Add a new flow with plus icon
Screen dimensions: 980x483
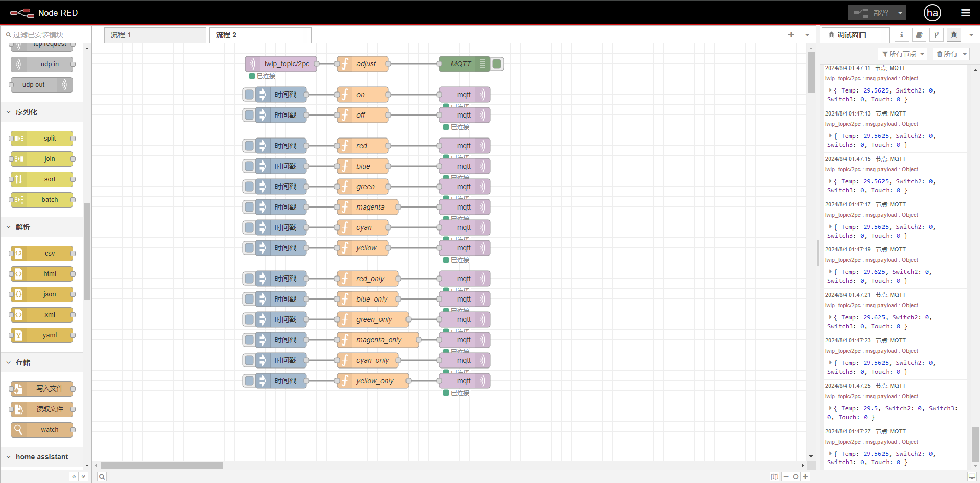click(x=791, y=35)
